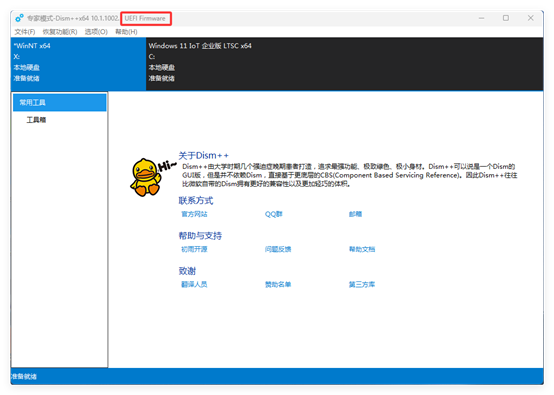Image resolution: width=554 pixels, height=395 pixels.
Task: Click the 准备就绪 status bar text
Action: [x=24, y=377]
